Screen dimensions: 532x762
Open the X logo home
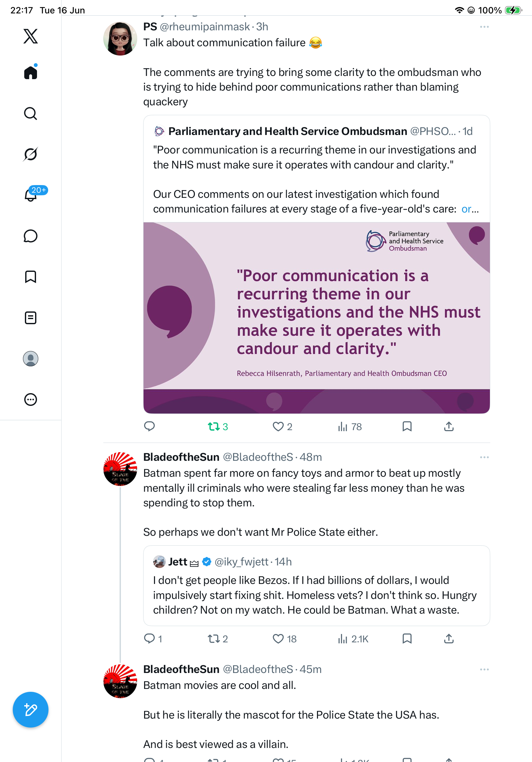point(31,36)
